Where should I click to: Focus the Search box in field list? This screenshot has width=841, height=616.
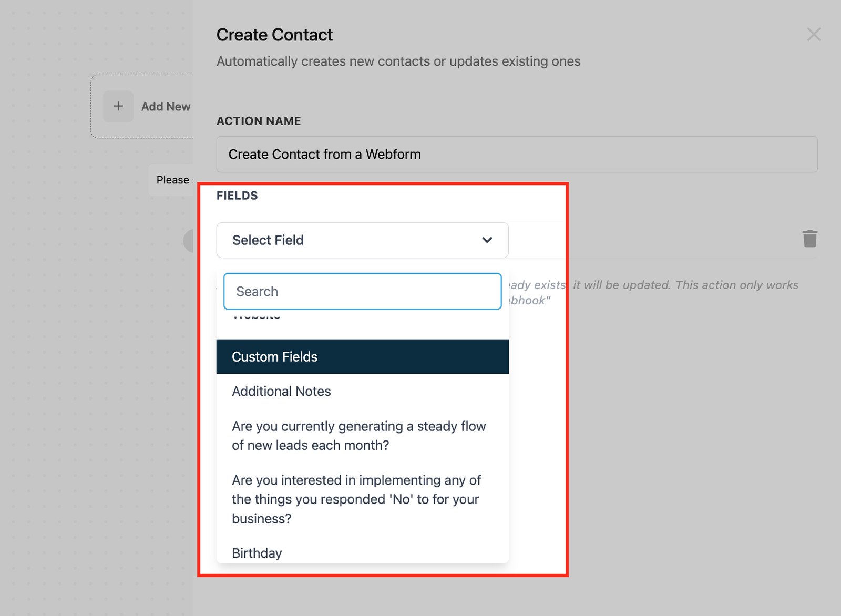362,291
